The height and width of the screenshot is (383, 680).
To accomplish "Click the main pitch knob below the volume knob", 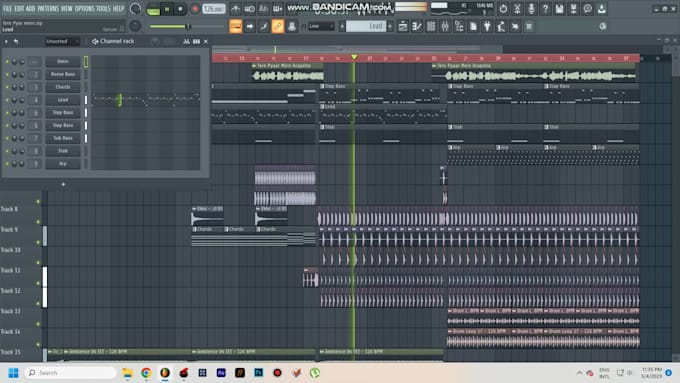I will (135, 26).
